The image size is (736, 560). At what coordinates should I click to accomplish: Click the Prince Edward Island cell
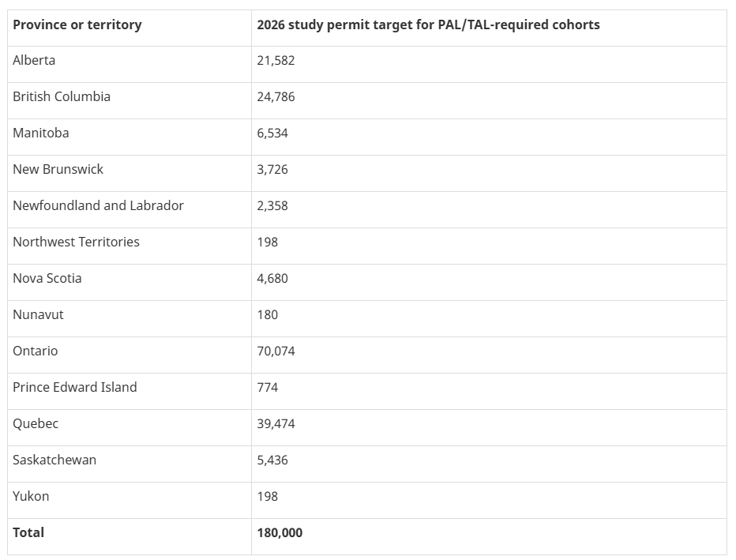[x=75, y=387]
